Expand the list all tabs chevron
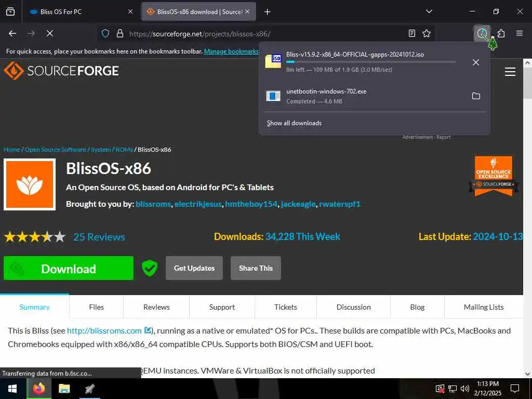Screen dimensions: 532x399 (429, 11)
